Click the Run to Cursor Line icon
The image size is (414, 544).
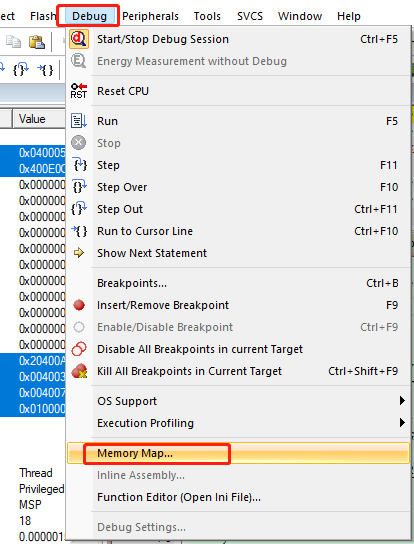coord(79,231)
